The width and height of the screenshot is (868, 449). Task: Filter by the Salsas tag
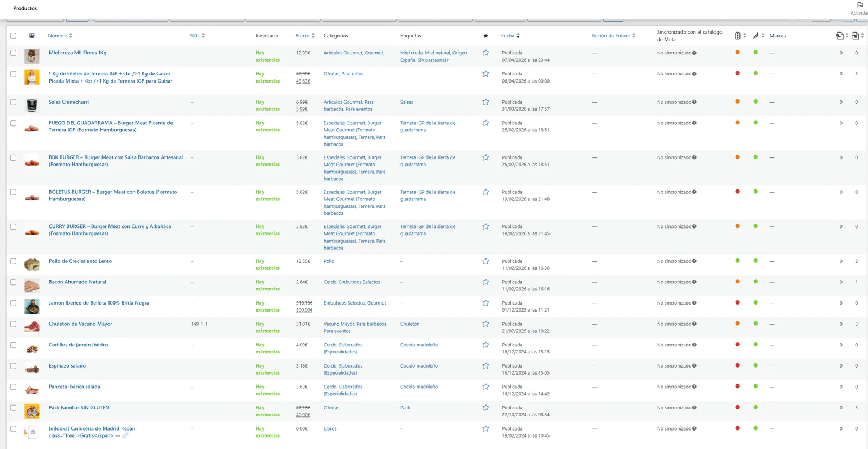(406, 102)
